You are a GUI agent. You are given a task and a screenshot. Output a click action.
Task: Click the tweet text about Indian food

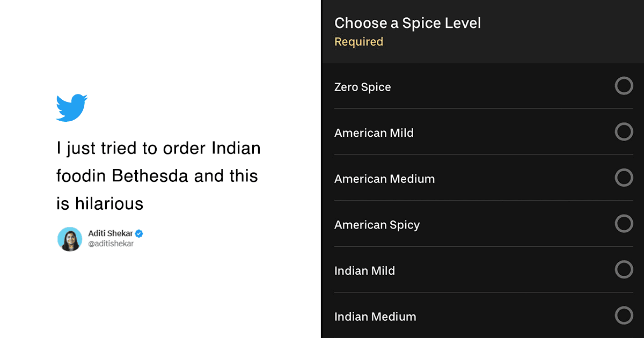(157, 175)
